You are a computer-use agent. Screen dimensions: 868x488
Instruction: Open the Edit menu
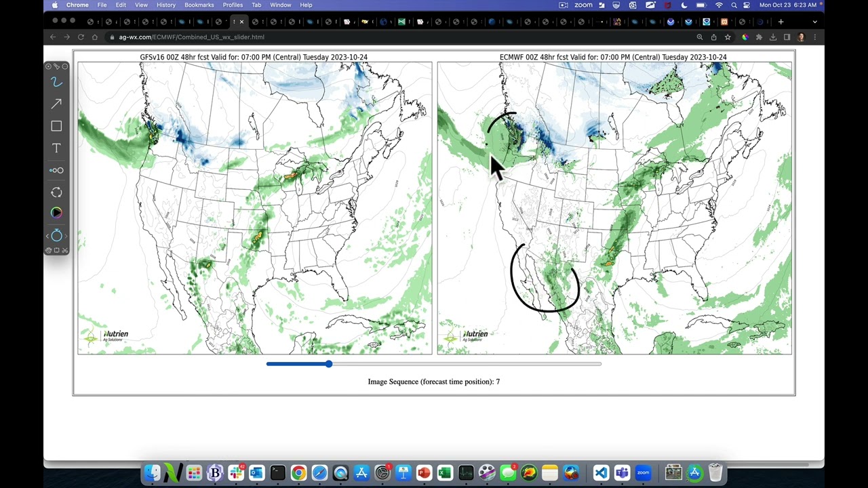click(x=121, y=5)
